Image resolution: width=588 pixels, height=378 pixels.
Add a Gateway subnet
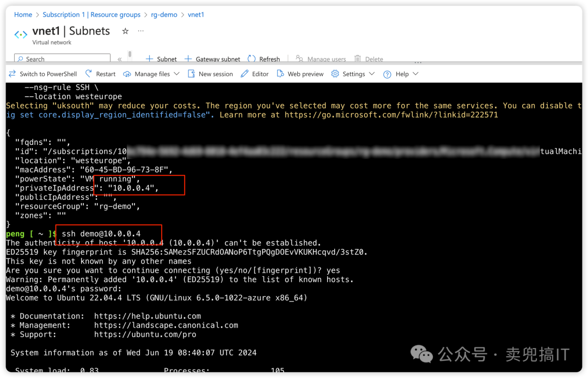point(212,59)
